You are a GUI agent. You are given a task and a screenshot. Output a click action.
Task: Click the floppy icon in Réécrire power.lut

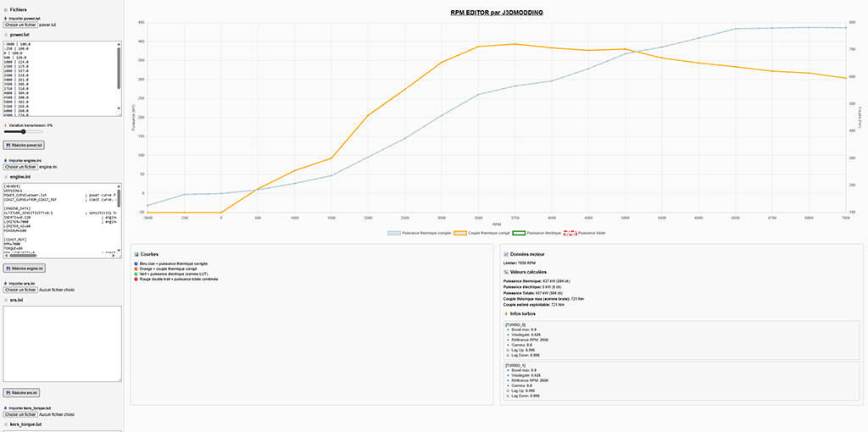[8, 145]
